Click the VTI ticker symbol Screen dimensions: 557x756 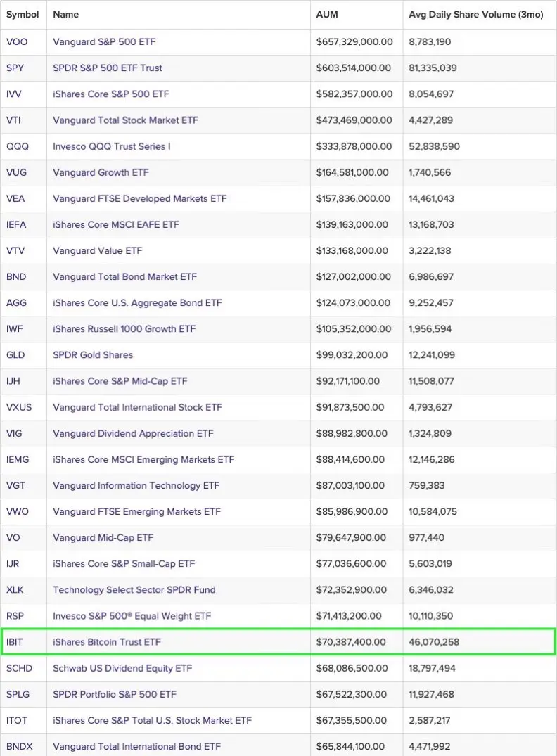click(x=13, y=120)
